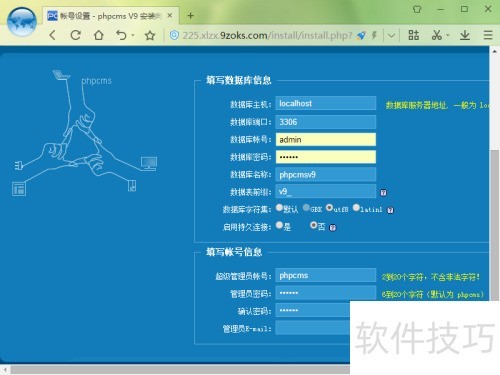This screenshot has height=375, width=500.
Task: Click the admin password field
Action: [x=326, y=293]
